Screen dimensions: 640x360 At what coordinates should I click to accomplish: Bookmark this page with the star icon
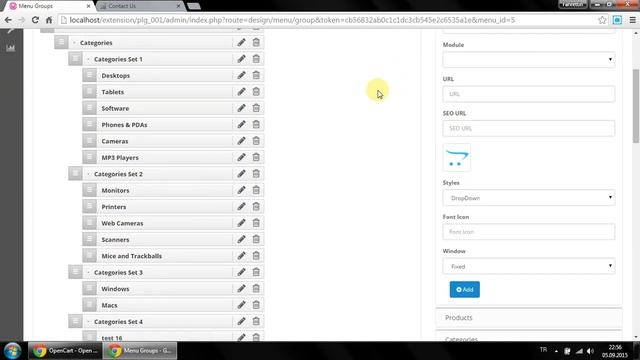[x=602, y=20]
